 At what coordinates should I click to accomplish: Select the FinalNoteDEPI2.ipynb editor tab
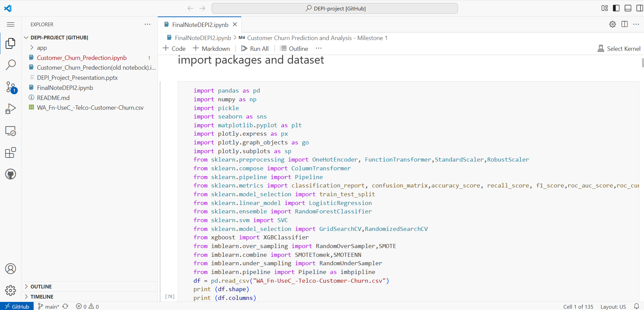coord(200,25)
